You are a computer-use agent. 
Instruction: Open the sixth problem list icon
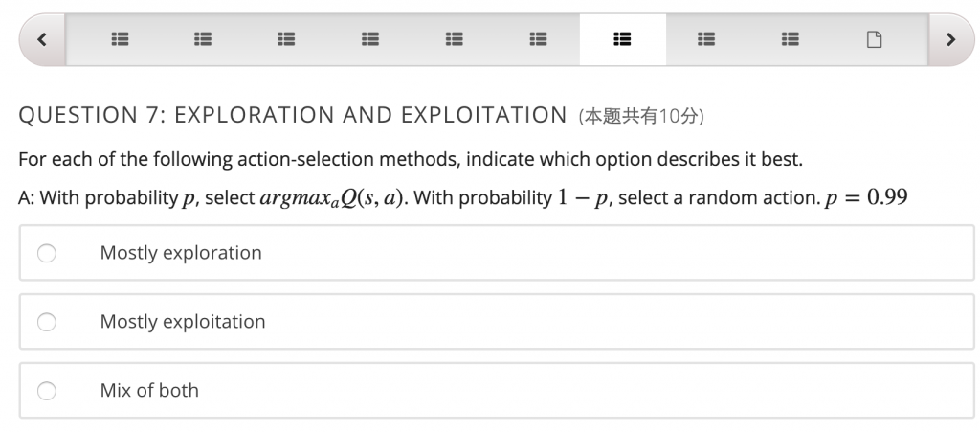pos(539,40)
